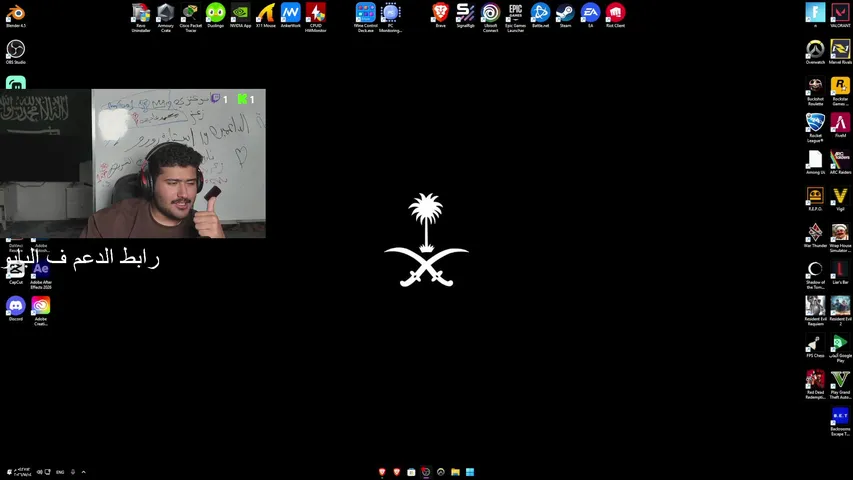Launch Red Dead Redemption shortcut
Viewport: 853px width, 480px height.
click(x=815, y=385)
